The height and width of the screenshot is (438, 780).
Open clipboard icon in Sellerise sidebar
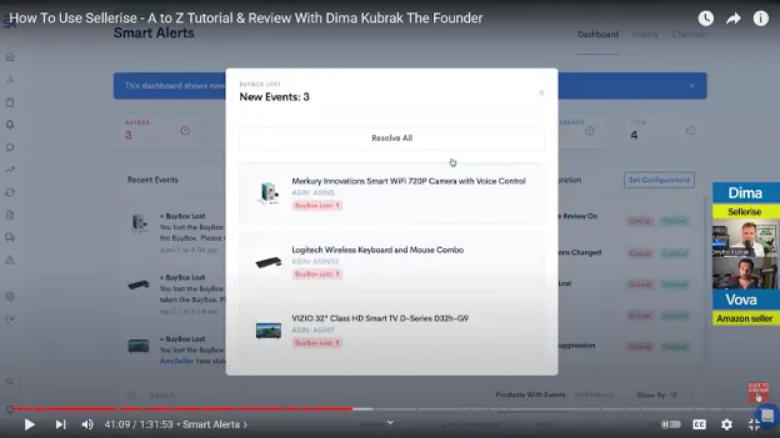click(10, 103)
